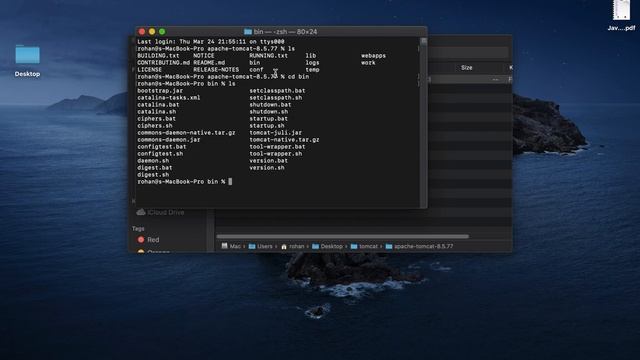
Task: Click README.md in the Terminal output
Action: pos(209,63)
